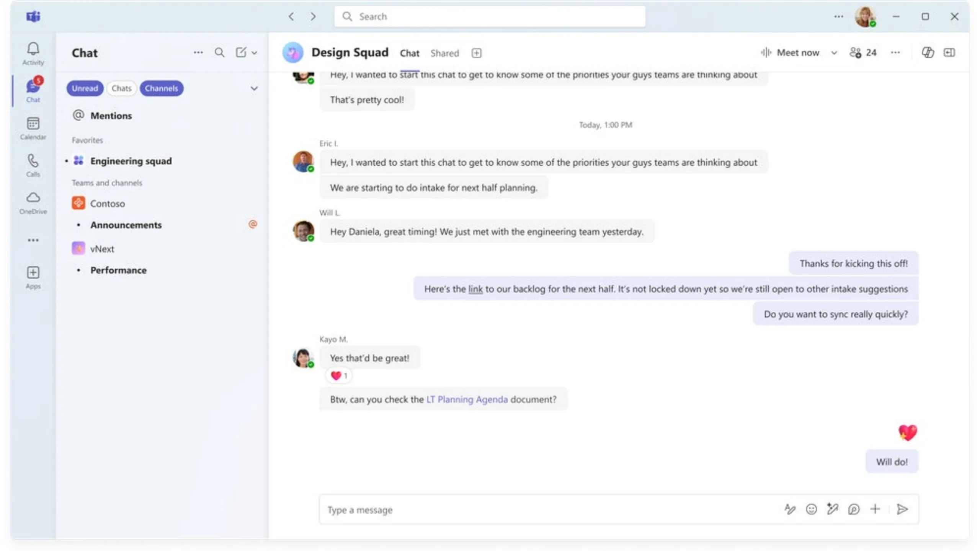Open OneDrive from the sidebar
980x551 pixels.
pos(33,203)
